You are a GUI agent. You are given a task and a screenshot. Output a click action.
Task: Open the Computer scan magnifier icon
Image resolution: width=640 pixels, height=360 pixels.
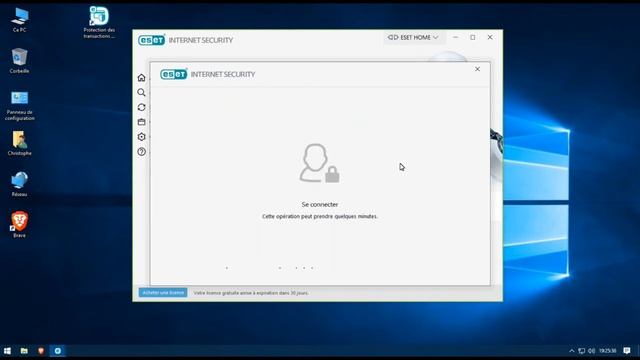(141, 92)
